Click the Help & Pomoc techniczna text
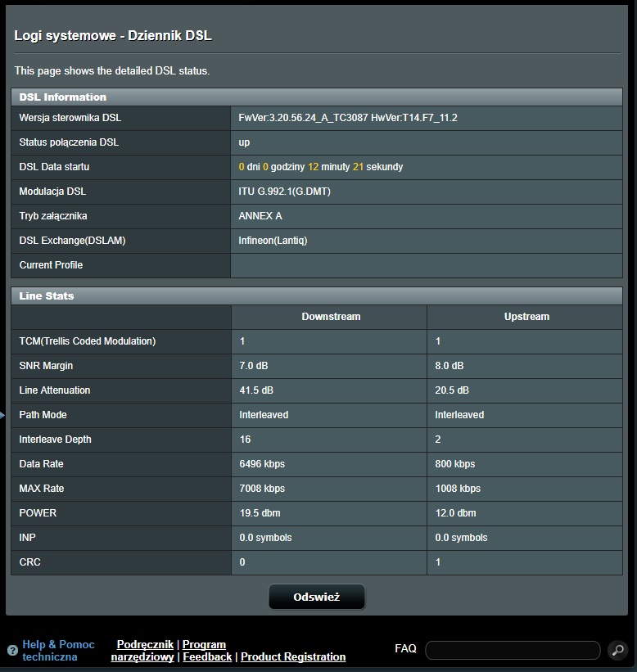Viewport: 637px width, 672px height. [x=58, y=651]
